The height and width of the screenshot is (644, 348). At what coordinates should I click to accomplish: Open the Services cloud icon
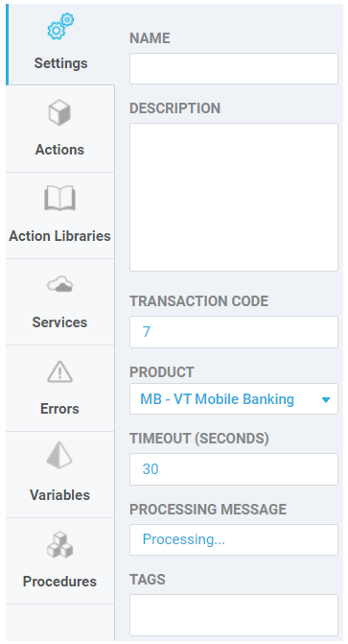(59, 284)
